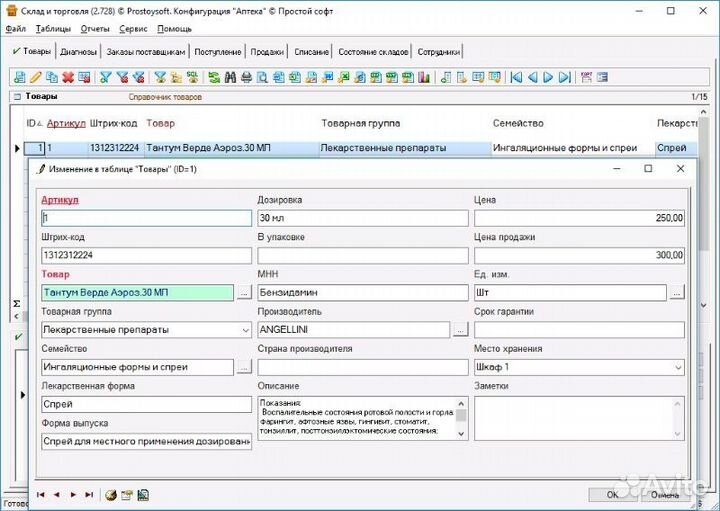Click the red X delete record icon
The width and height of the screenshot is (720, 511).
pos(68,77)
